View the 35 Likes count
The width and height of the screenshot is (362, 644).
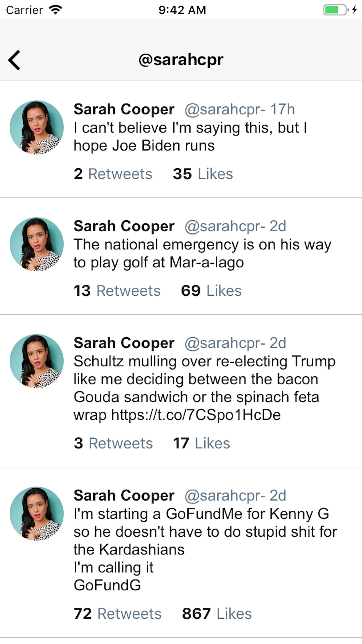click(x=203, y=174)
